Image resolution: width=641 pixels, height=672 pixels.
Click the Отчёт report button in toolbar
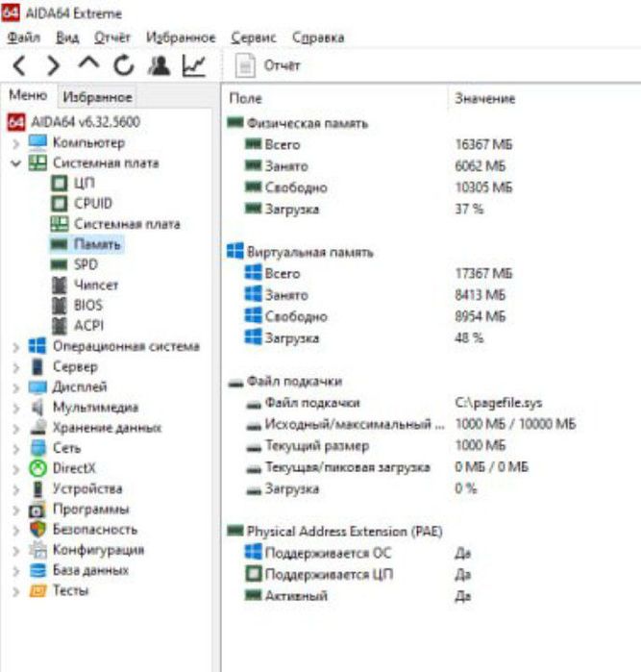[x=267, y=65]
